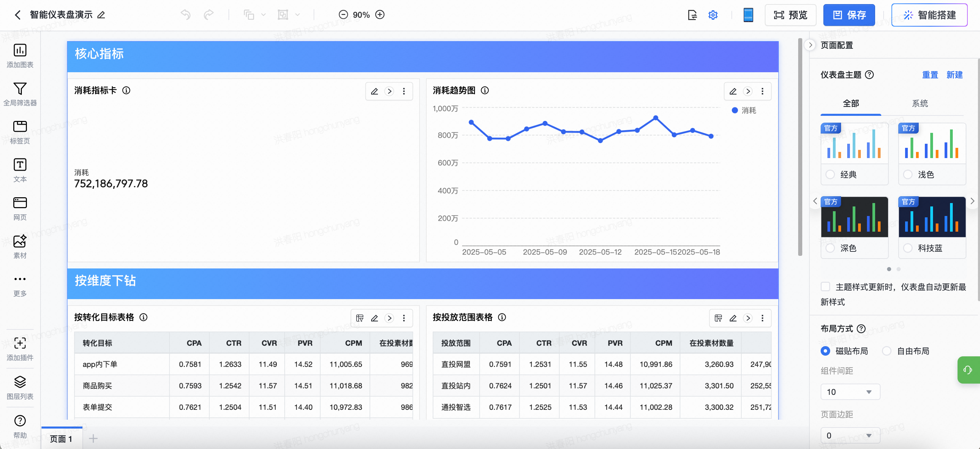Expand the 页面边距 dropdown showing 0

(850, 435)
